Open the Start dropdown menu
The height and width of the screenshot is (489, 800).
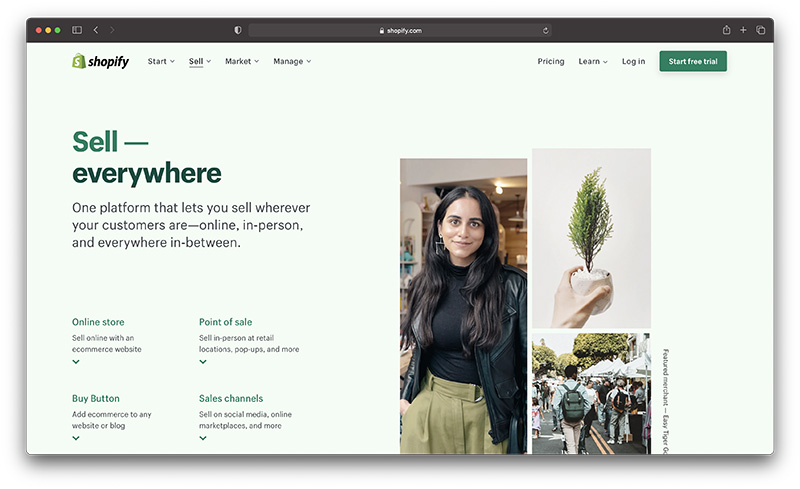[161, 61]
